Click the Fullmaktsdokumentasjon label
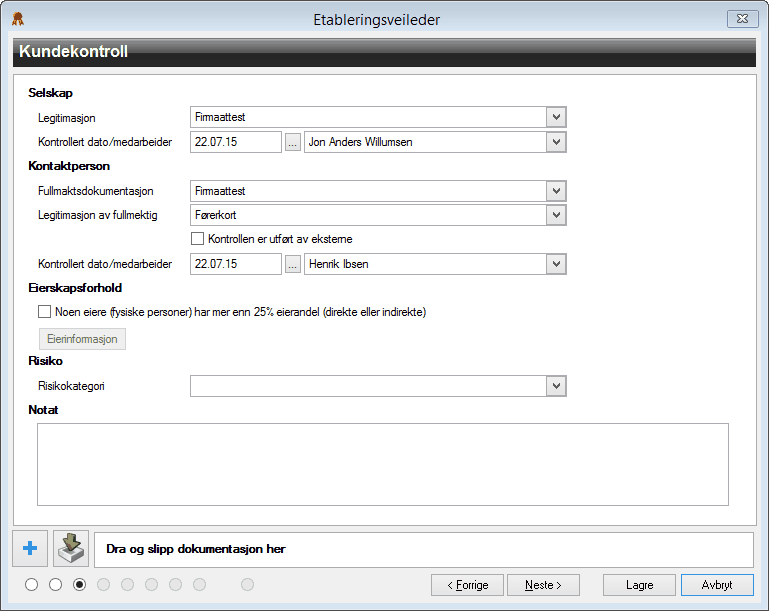This screenshot has width=769, height=611. coord(96,191)
